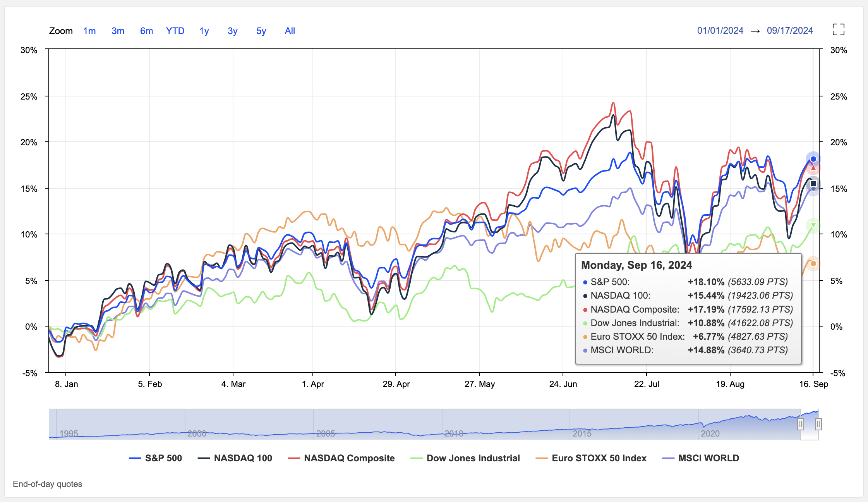868x502 pixels.
Task: Toggle Euro STOXX 50 Index legend entry
Action: [x=591, y=458]
